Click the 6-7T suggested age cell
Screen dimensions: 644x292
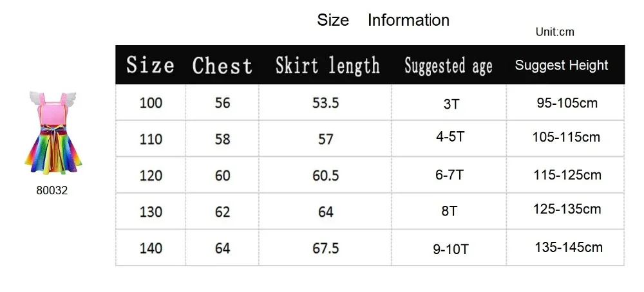(449, 176)
